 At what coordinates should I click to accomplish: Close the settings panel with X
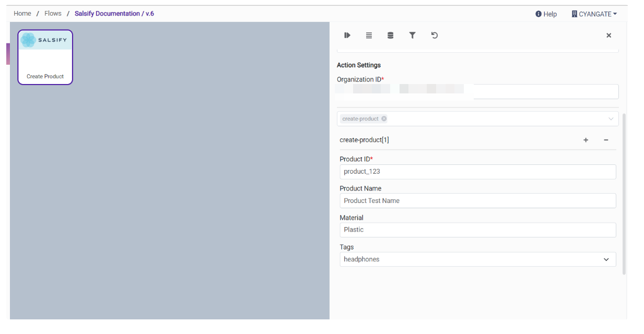click(x=608, y=35)
